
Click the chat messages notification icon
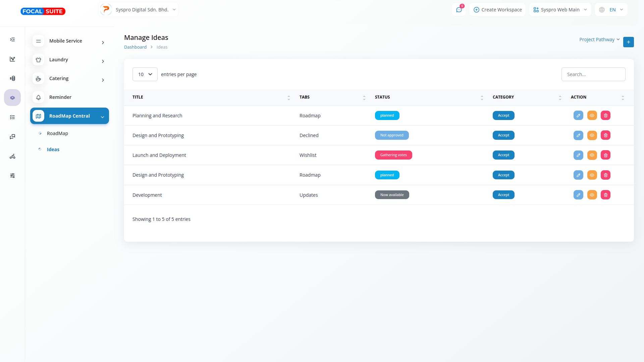(x=459, y=10)
